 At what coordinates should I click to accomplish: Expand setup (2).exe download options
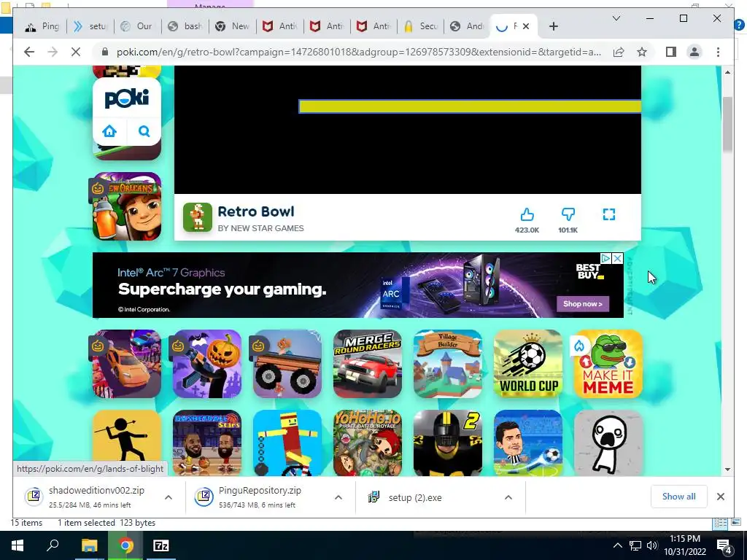point(508,497)
